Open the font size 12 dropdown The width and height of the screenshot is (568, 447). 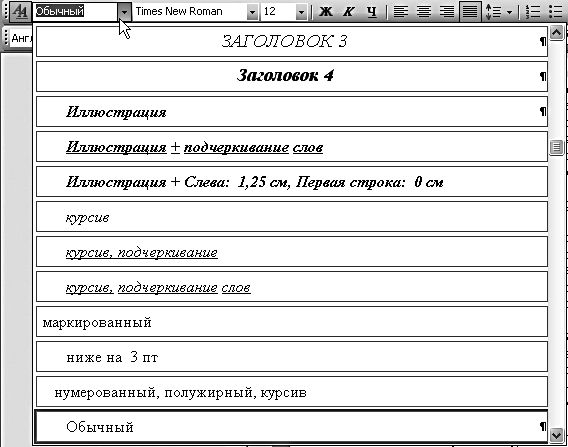coord(301,12)
